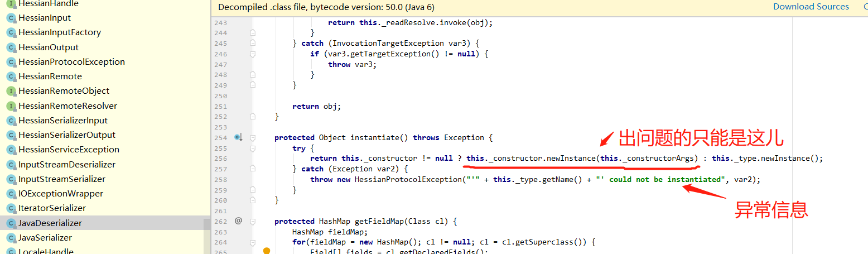Set breakpoint at line 256 gutter
The image size is (868, 254).
point(223,159)
